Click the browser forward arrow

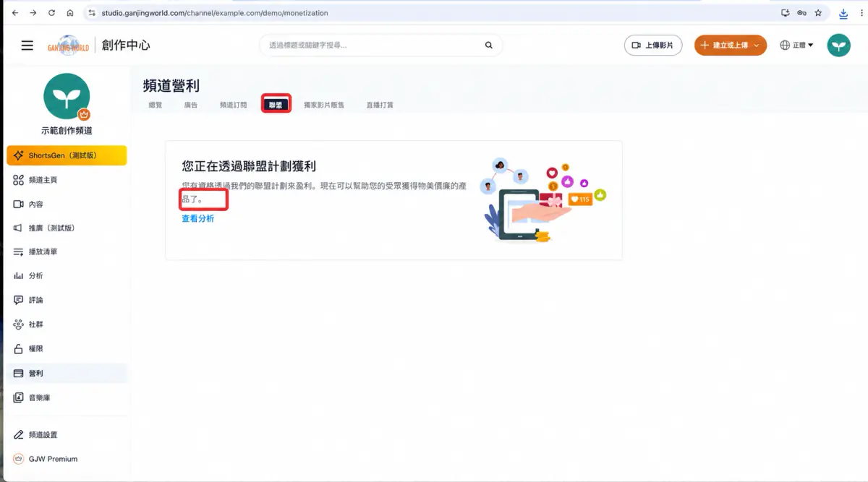[x=33, y=13]
